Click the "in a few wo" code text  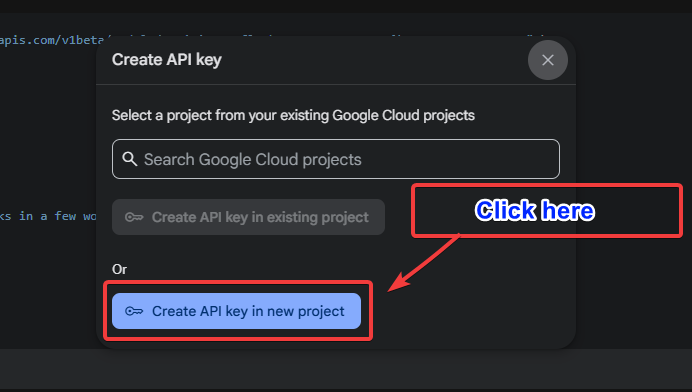point(57,216)
